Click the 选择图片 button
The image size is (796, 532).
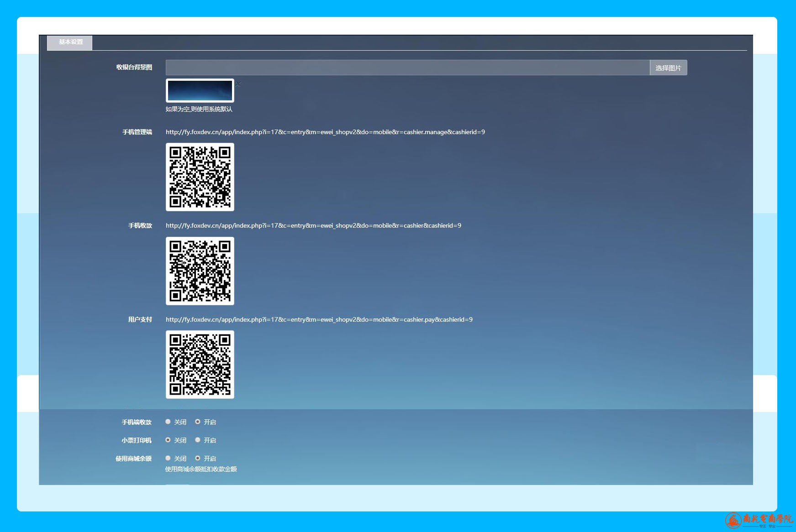[x=668, y=68]
